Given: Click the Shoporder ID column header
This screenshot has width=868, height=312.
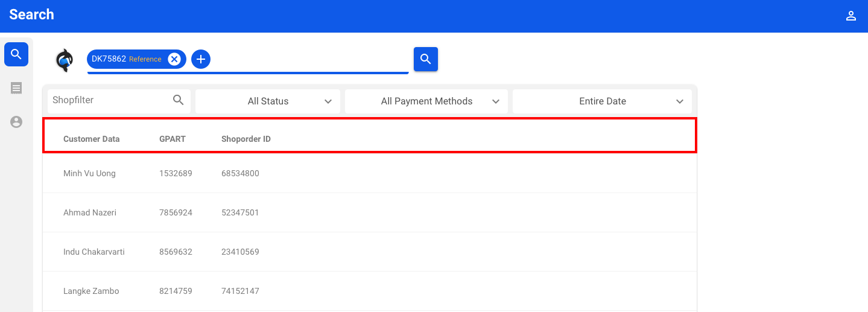Looking at the screenshot, I should click(x=246, y=139).
